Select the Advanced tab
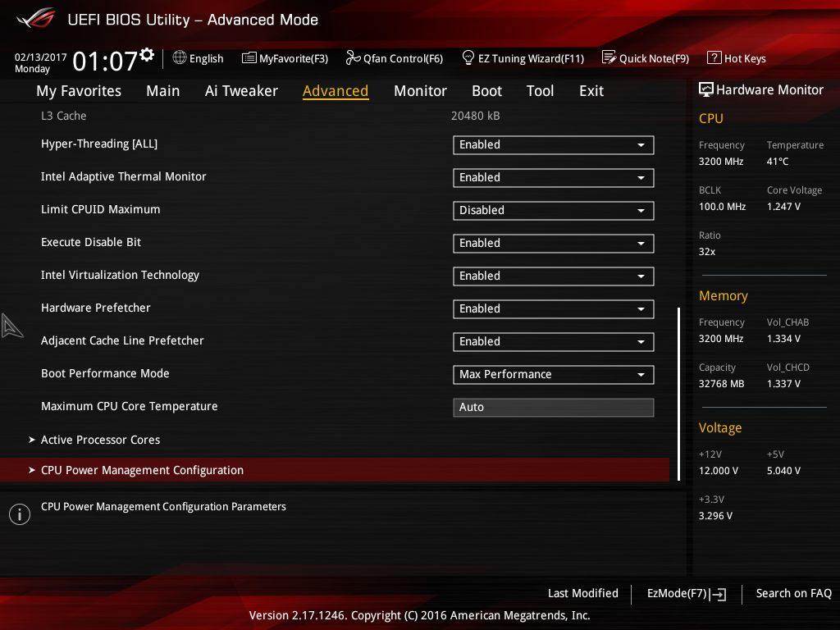Viewport: 840px width, 630px height. 336,91
